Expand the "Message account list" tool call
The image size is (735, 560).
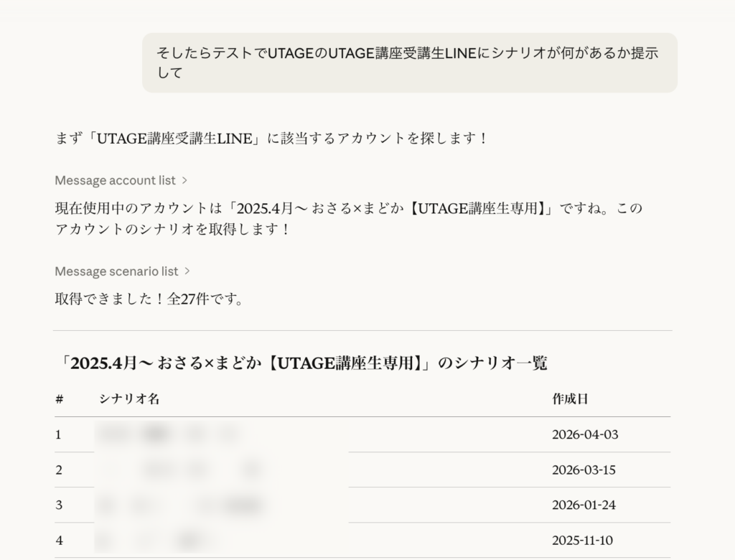click(x=115, y=180)
